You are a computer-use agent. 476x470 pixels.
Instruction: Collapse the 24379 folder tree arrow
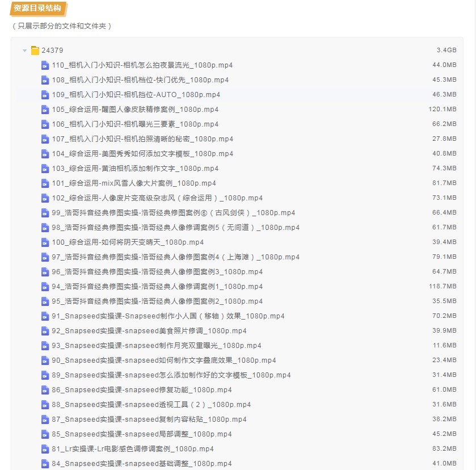25,51
